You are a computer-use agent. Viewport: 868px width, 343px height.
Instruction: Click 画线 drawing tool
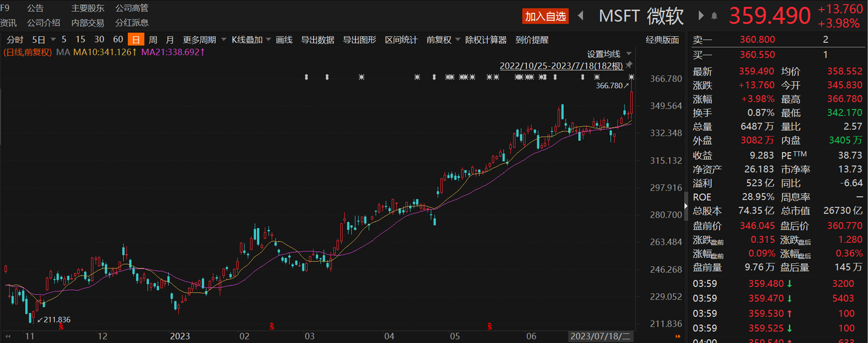[284, 40]
